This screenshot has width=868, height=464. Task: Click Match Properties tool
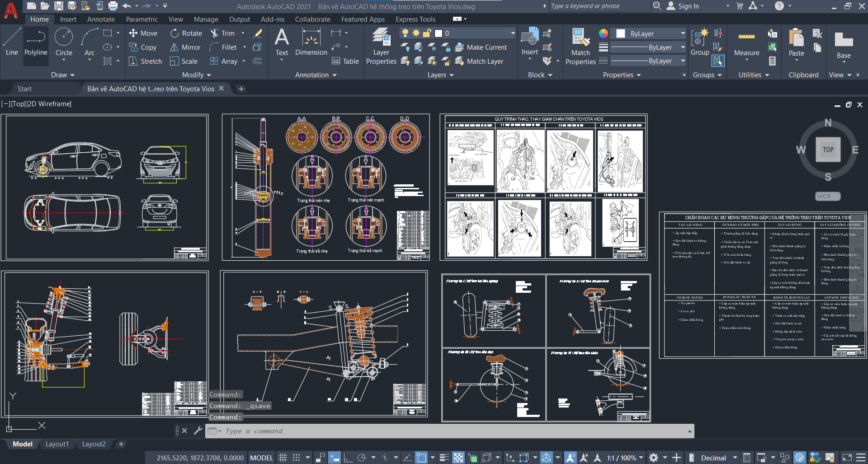click(x=580, y=46)
